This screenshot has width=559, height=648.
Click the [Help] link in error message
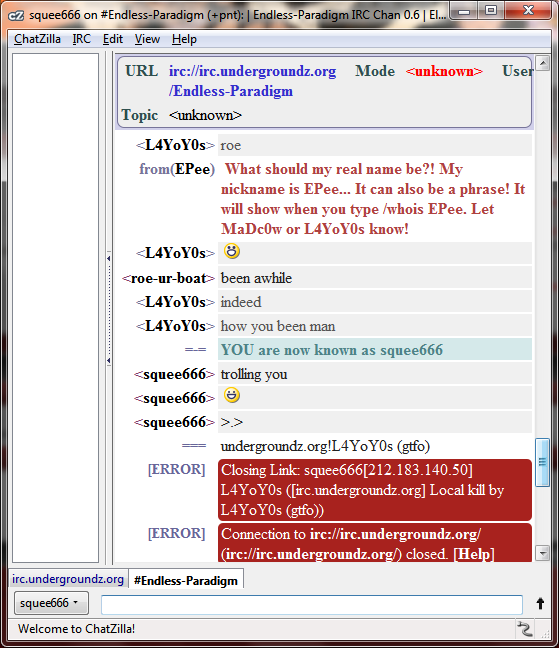pyautogui.click(x=474, y=554)
